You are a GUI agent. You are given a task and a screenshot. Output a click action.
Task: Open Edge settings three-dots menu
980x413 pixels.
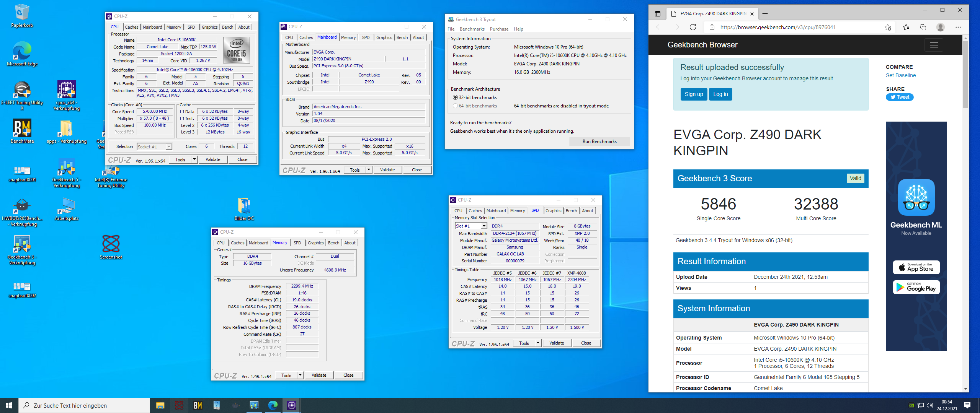[x=958, y=27]
